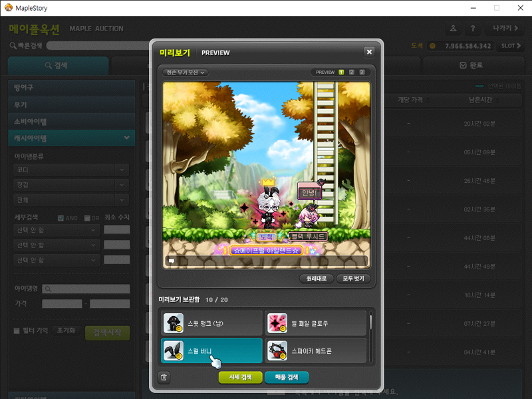Expand the 소비아이템 category
Image resolution: width=532 pixels, height=399 pixels.
click(x=72, y=122)
